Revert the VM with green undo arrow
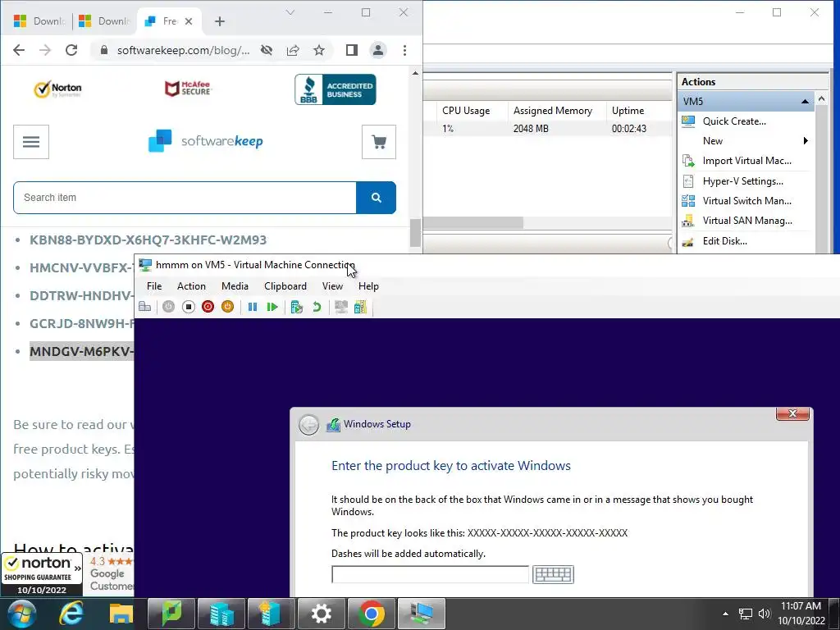The height and width of the screenshot is (630, 840). 317,307
